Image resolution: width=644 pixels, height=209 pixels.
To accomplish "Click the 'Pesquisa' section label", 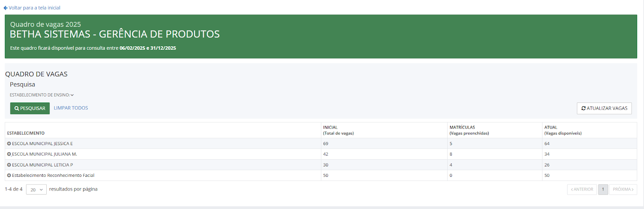I will pos(23,84).
